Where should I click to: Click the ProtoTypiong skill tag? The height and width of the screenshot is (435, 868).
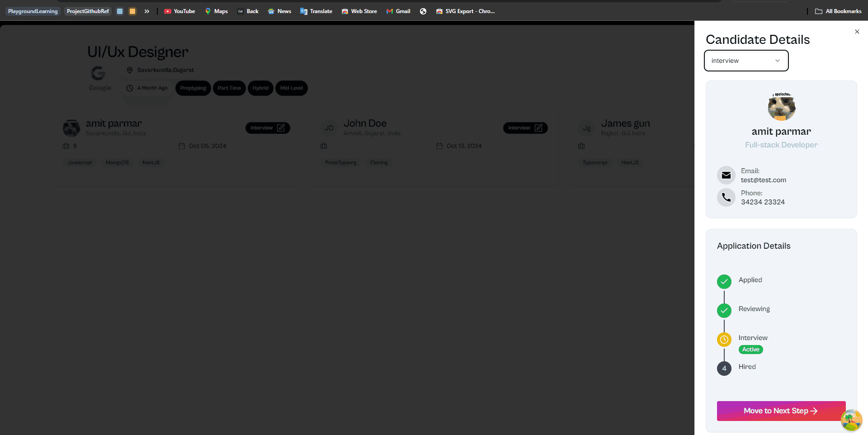340,163
